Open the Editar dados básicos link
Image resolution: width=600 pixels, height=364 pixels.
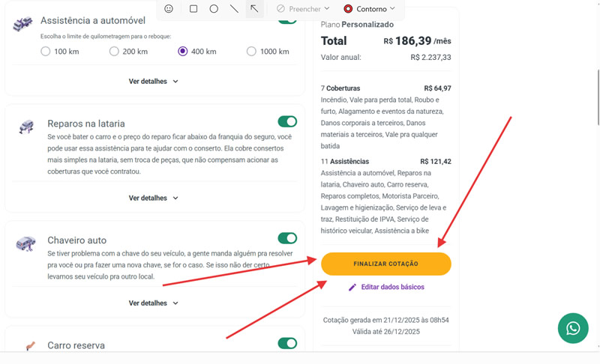click(x=392, y=287)
